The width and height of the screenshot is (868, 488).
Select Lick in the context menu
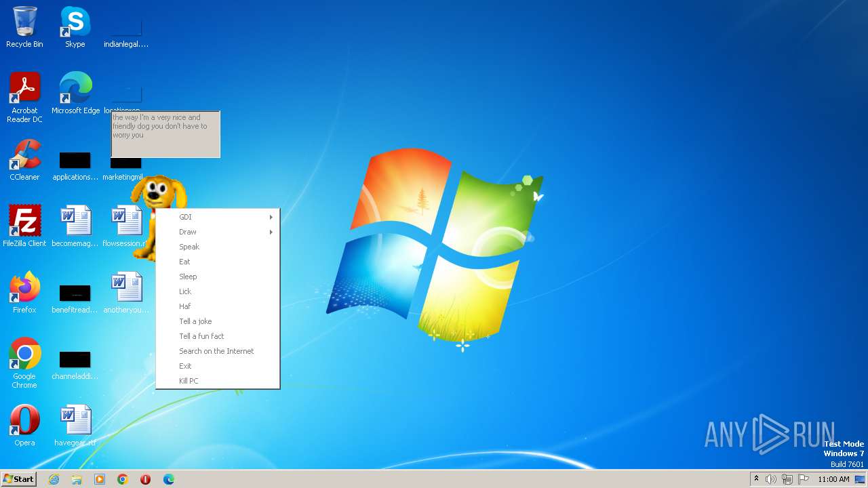click(218, 291)
